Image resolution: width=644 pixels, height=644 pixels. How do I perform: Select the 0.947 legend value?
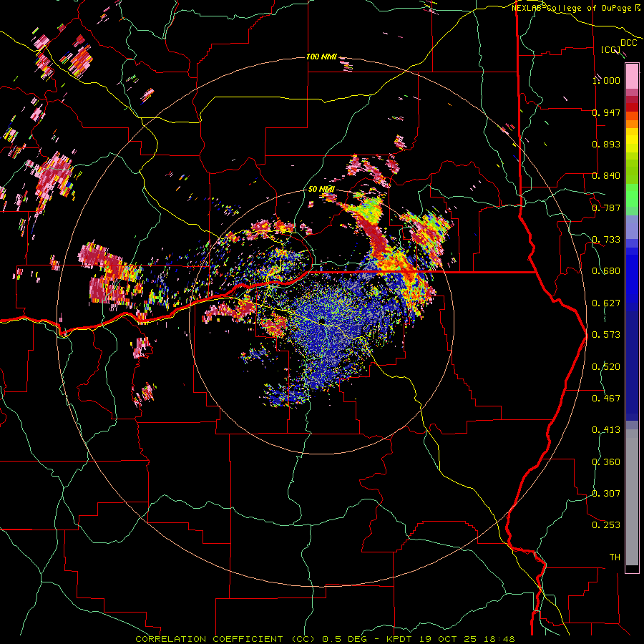coord(606,112)
